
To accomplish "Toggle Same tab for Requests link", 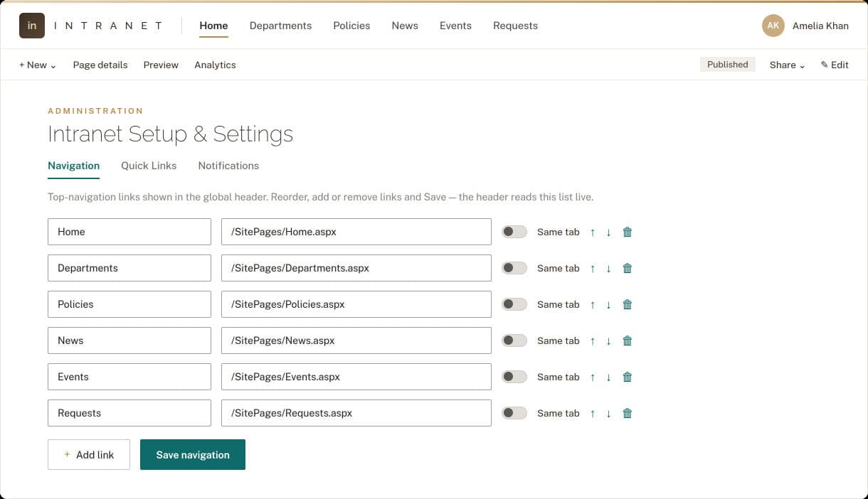I will pos(514,413).
